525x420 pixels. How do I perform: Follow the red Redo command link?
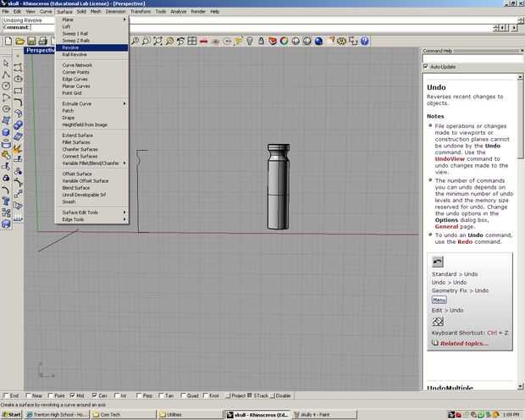pyautogui.click(x=465, y=241)
